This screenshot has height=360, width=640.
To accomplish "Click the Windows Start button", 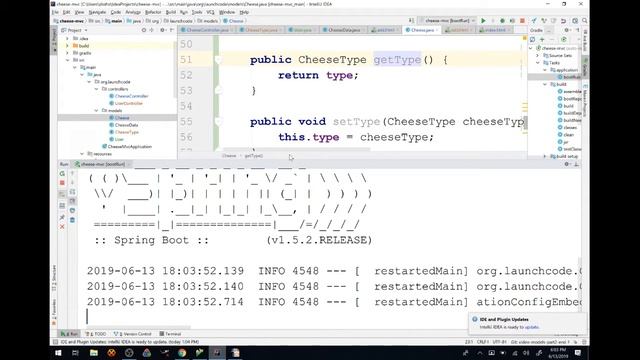I will coord(58,353).
